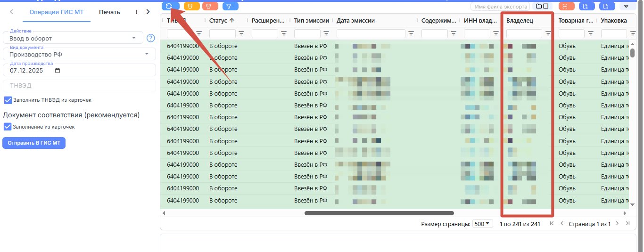This screenshot has height=252, width=644.
Task: Click the horizontal table scrollbar
Action: point(379,213)
